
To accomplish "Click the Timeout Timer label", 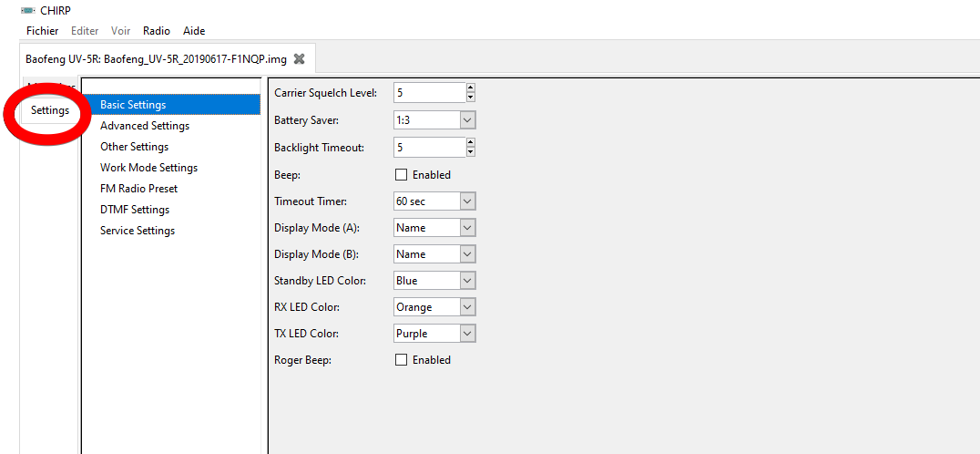I will [x=311, y=201].
